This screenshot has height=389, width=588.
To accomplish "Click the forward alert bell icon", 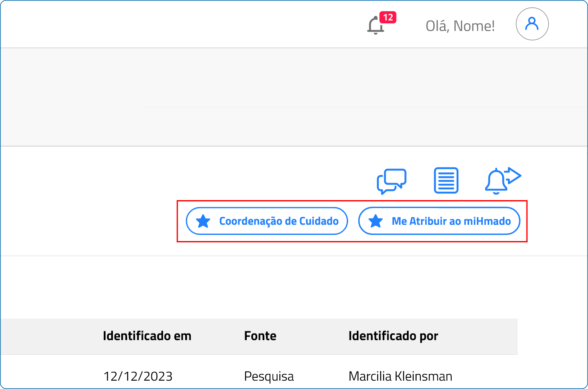I will [x=503, y=181].
